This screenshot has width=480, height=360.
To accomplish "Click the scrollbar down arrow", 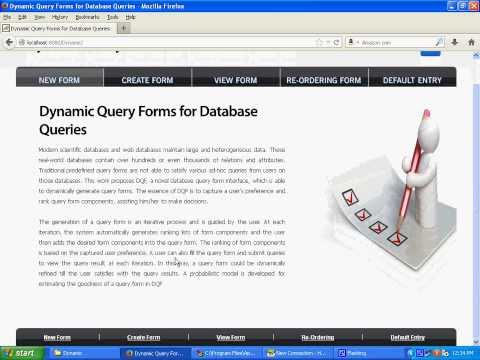I will [476, 341].
